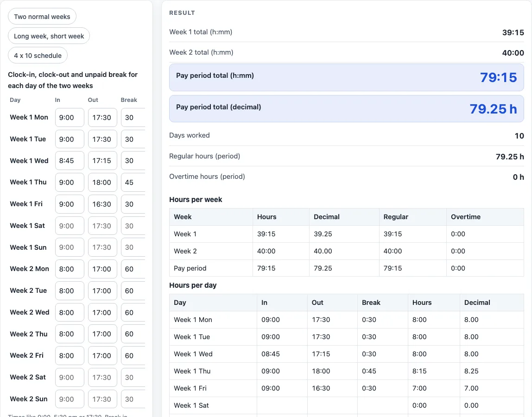Click the Pay period row label
The image size is (532, 417).
coord(190,268)
